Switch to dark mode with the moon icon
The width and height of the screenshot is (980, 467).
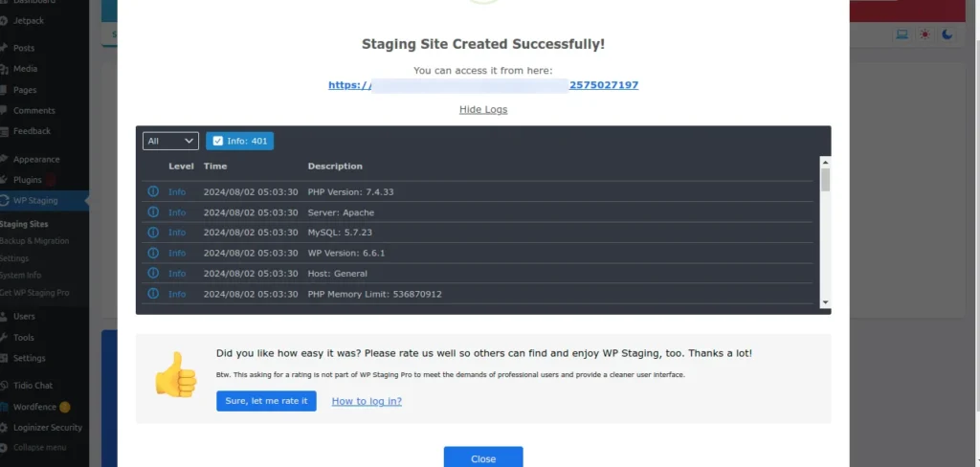pos(947,34)
